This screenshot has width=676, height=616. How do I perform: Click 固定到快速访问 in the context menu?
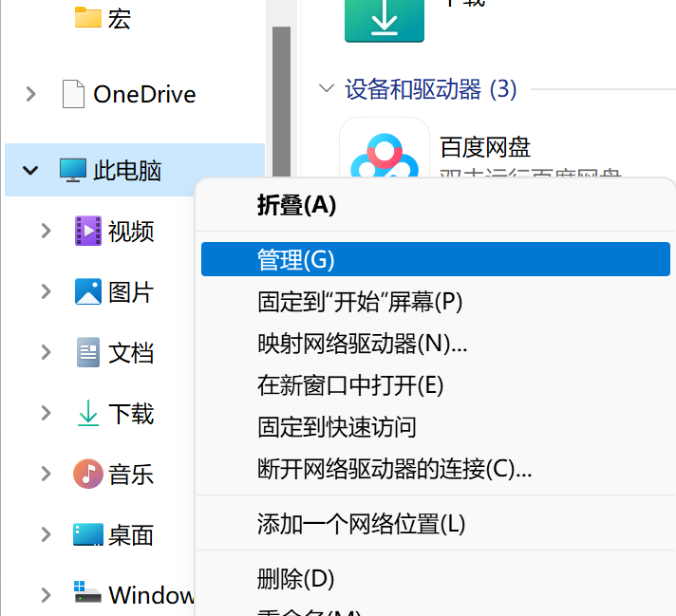(336, 427)
